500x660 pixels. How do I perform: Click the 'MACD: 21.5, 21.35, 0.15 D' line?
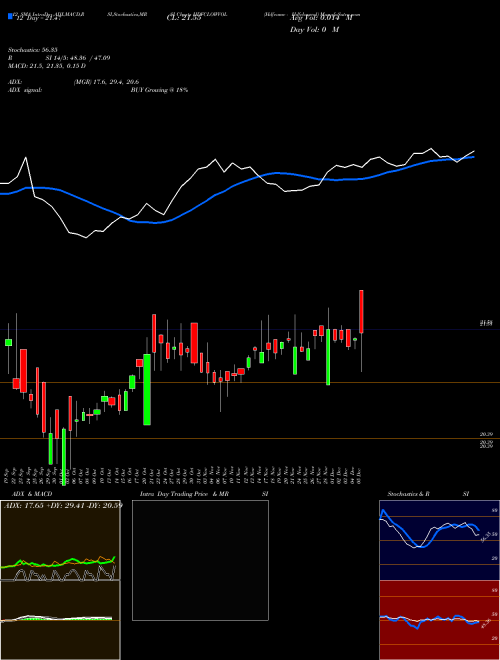[x=47, y=66]
